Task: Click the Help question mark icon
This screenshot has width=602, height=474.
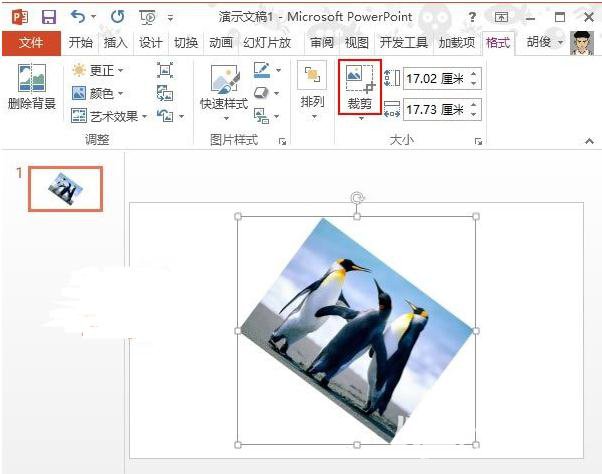Action: (x=471, y=17)
